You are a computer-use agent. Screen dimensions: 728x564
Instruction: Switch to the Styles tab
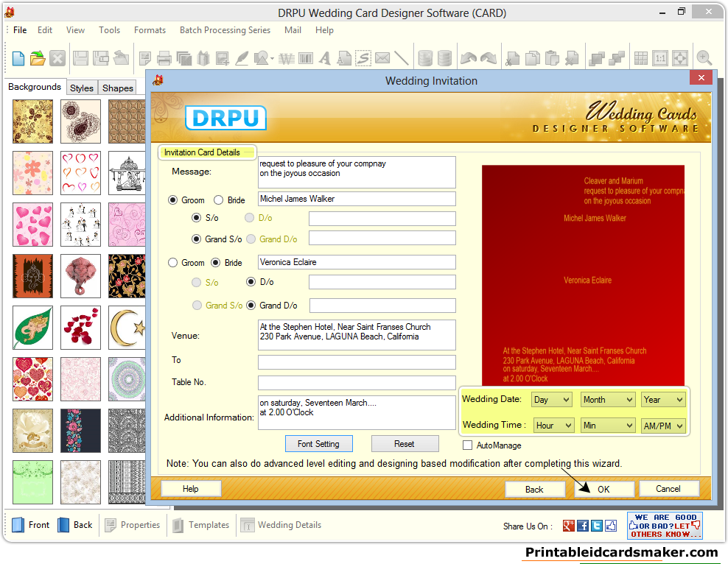tap(82, 88)
